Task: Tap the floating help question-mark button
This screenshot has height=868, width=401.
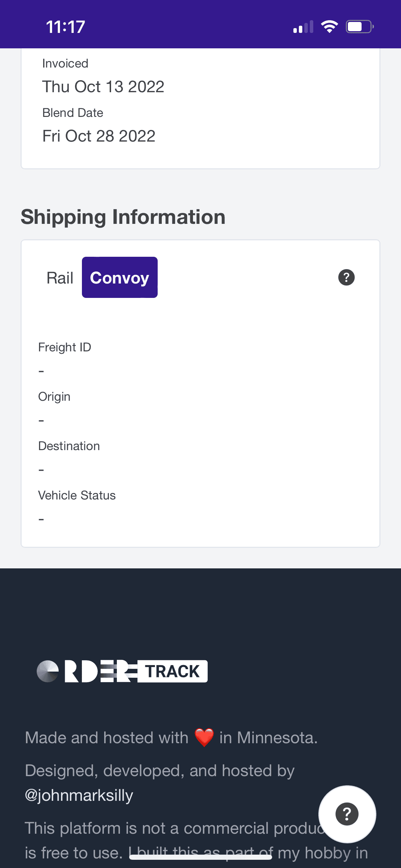Action: pos(347,814)
